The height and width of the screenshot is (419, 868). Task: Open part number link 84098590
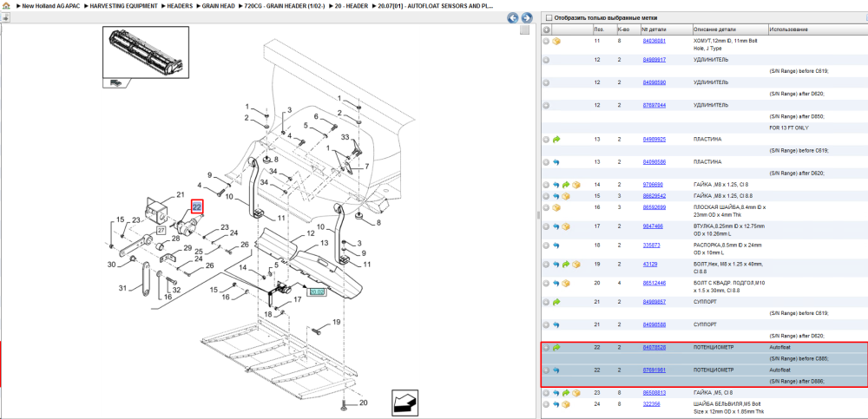point(654,82)
